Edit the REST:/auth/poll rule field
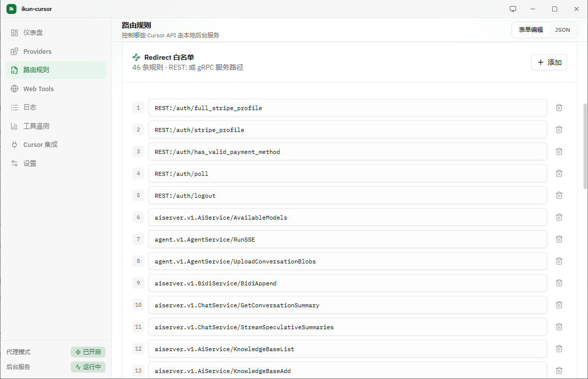This screenshot has height=379, width=588. [x=347, y=174]
